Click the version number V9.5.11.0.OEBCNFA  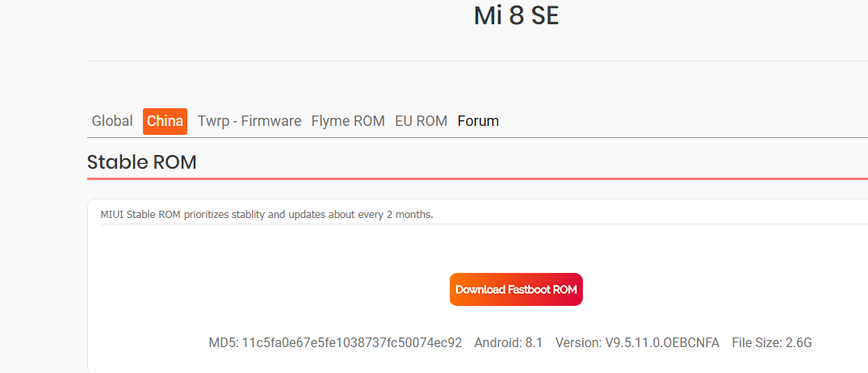[x=662, y=343]
